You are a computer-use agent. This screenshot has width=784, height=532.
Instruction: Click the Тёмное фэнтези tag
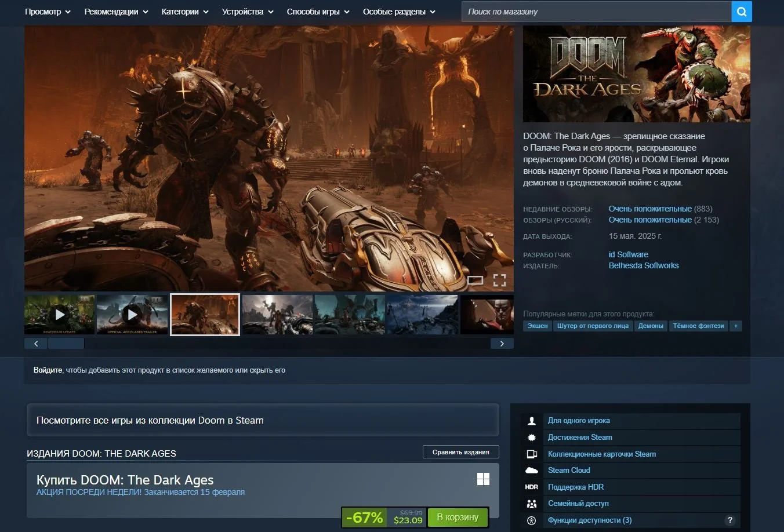tap(698, 326)
